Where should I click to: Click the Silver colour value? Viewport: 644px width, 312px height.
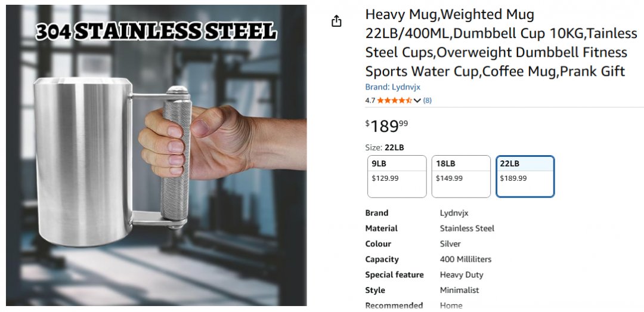tap(450, 244)
